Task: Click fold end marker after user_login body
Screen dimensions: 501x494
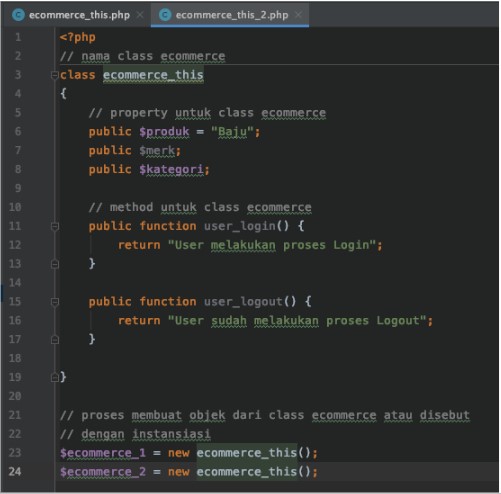Action: (x=55, y=264)
